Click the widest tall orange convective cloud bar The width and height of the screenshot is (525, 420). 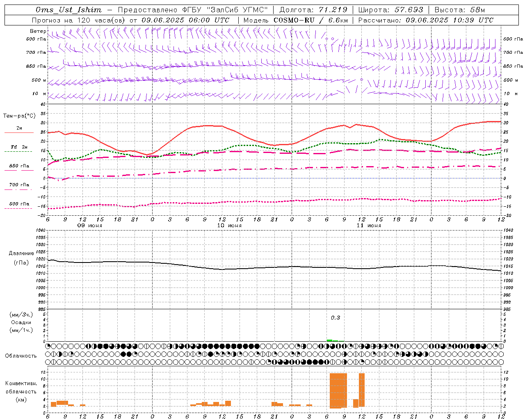(x=338, y=390)
